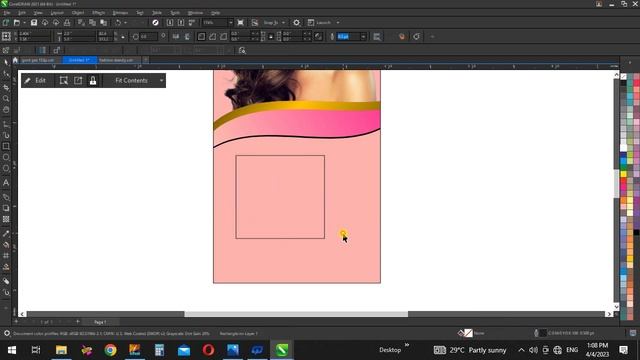Open the Bitmaps menu
The height and width of the screenshot is (360, 640).
point(120,13)
